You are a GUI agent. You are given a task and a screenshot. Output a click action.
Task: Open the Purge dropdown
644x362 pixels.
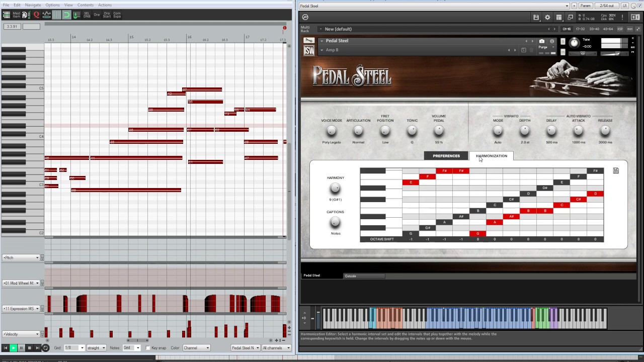pyautogui.click(x=546, y=47)
